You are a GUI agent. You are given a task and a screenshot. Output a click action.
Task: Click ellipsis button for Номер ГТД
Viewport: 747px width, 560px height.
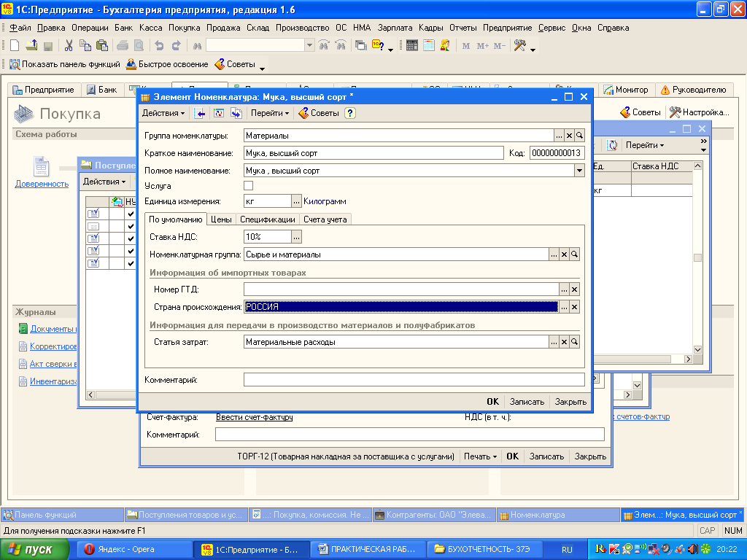tap(564, 289)
